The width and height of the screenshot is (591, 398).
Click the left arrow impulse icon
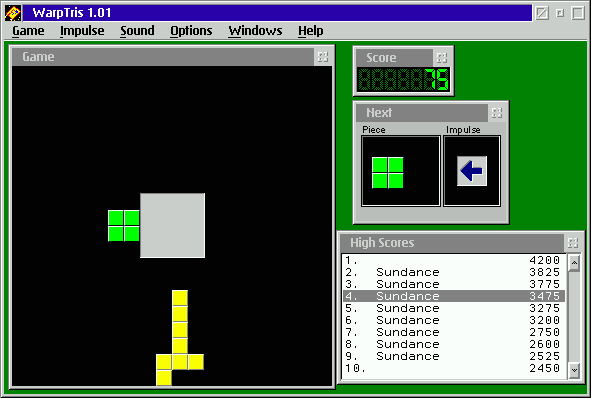pyautogui.click(x=472, y=171)
